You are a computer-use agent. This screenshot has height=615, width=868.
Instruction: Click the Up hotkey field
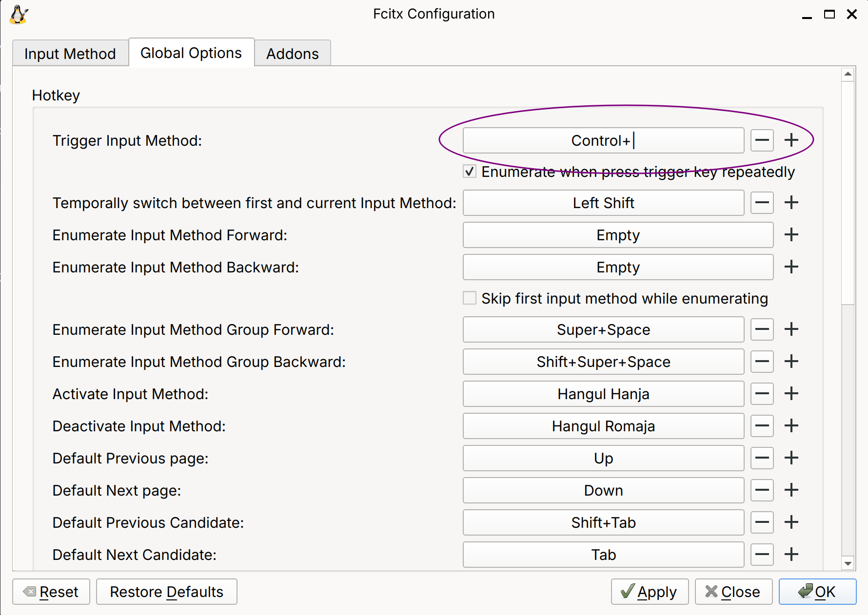(604, 458)
